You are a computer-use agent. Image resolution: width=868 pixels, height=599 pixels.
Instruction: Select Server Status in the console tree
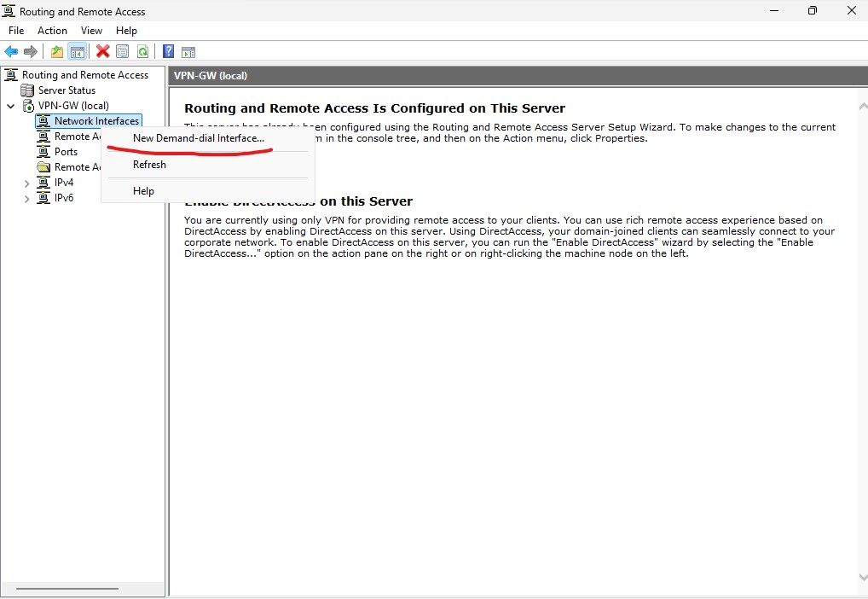click(x=67, y=90)
